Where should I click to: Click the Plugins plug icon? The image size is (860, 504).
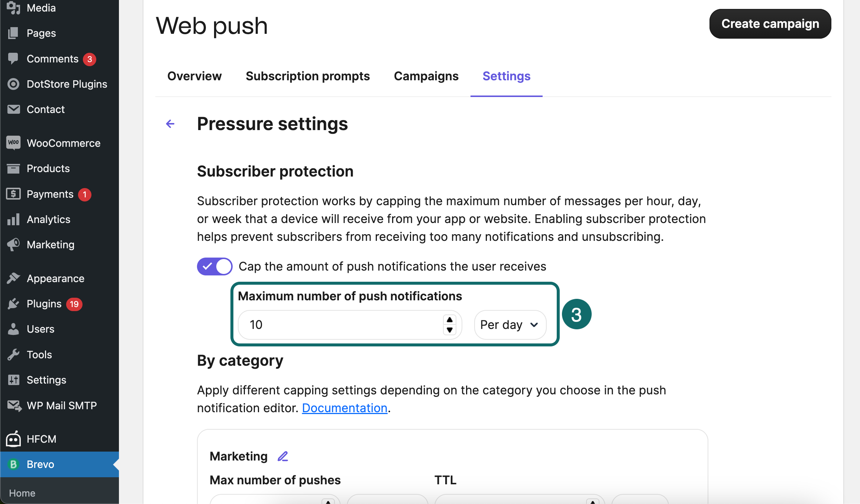click(13, 304)
